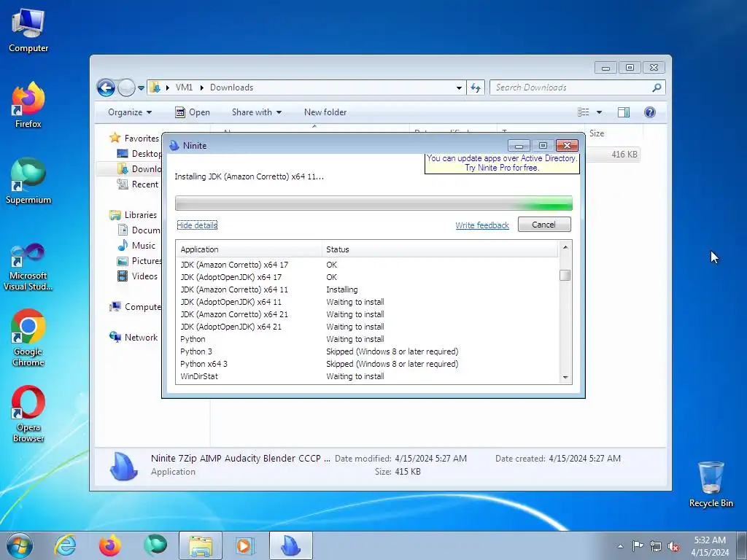Create a New folder in Explorer
Screen dimensions: 747x560
(325, 112)
